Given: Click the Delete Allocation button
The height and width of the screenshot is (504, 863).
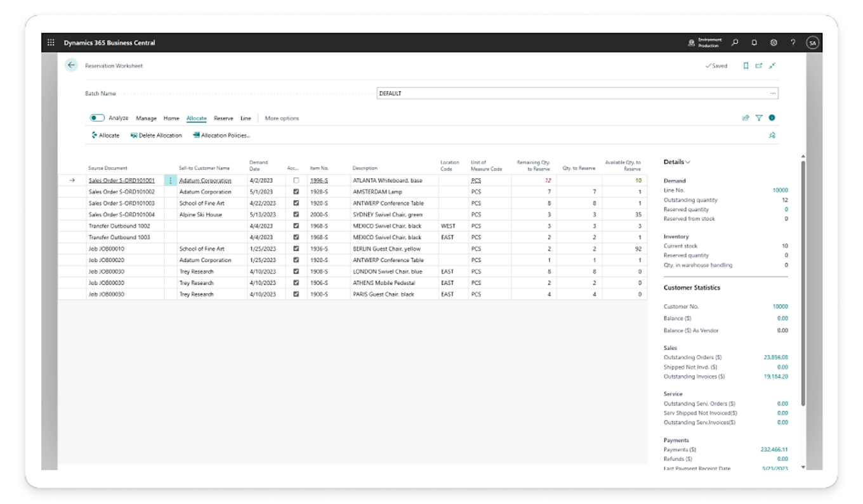Looking at the screenshot, I should 156,136.
